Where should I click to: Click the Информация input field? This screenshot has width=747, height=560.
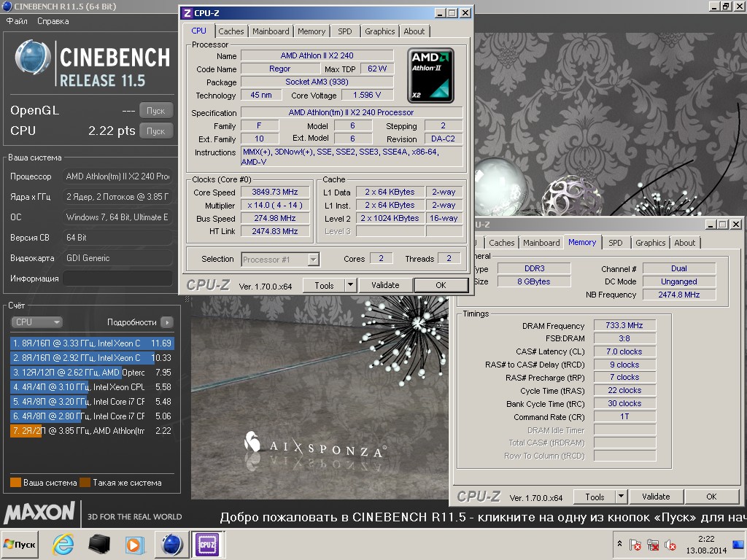117,279
